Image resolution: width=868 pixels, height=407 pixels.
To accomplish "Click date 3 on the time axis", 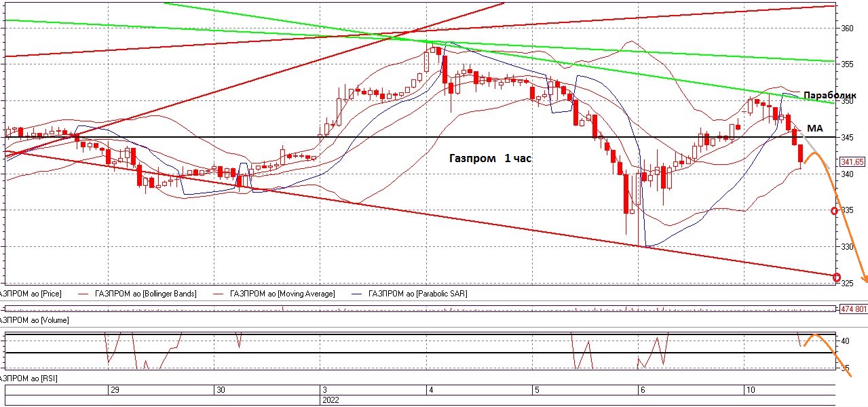I will pos(325,390).
